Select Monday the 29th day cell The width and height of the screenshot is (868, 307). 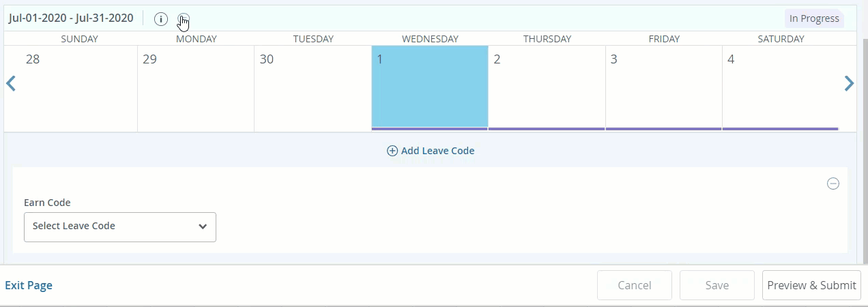pyautogui.click(x=196, y=87)
